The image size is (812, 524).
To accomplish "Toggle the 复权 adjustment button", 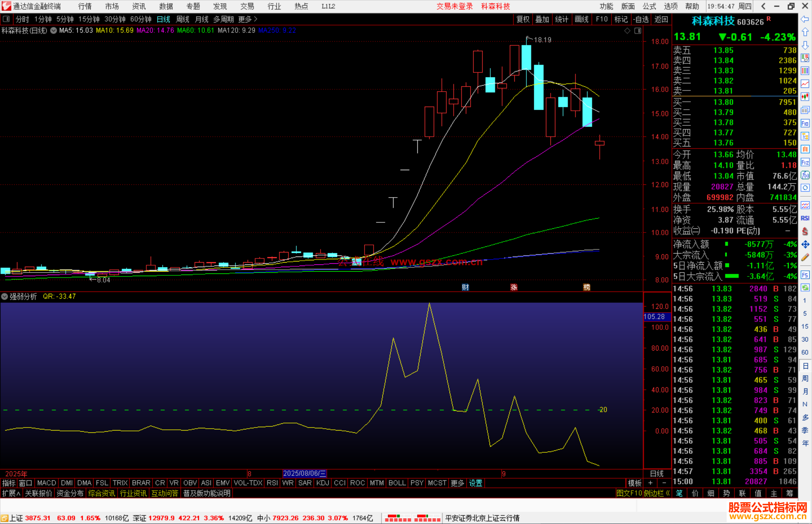I will tap(523, 19).
